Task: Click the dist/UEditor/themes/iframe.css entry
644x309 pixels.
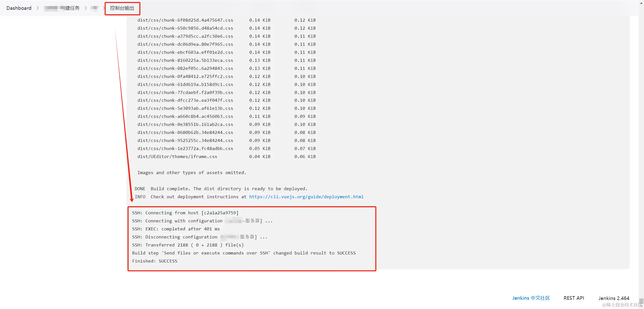Action: (x=177, y=157)
